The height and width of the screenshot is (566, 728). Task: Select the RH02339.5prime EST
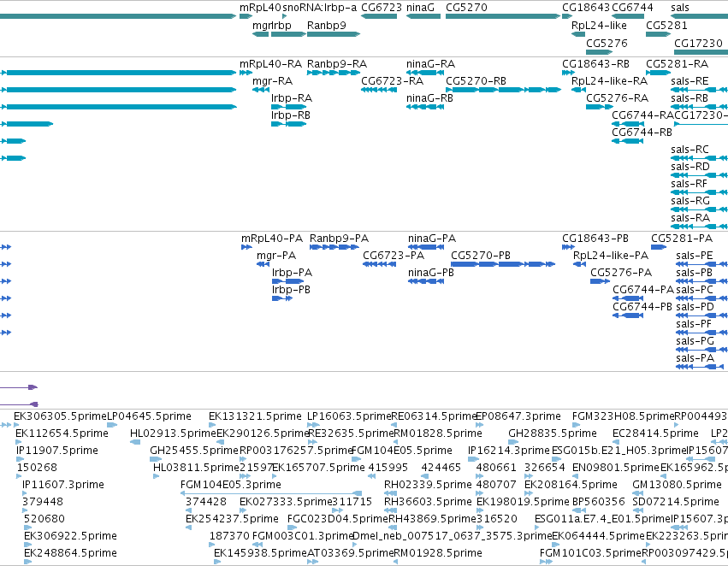(390, 493)
